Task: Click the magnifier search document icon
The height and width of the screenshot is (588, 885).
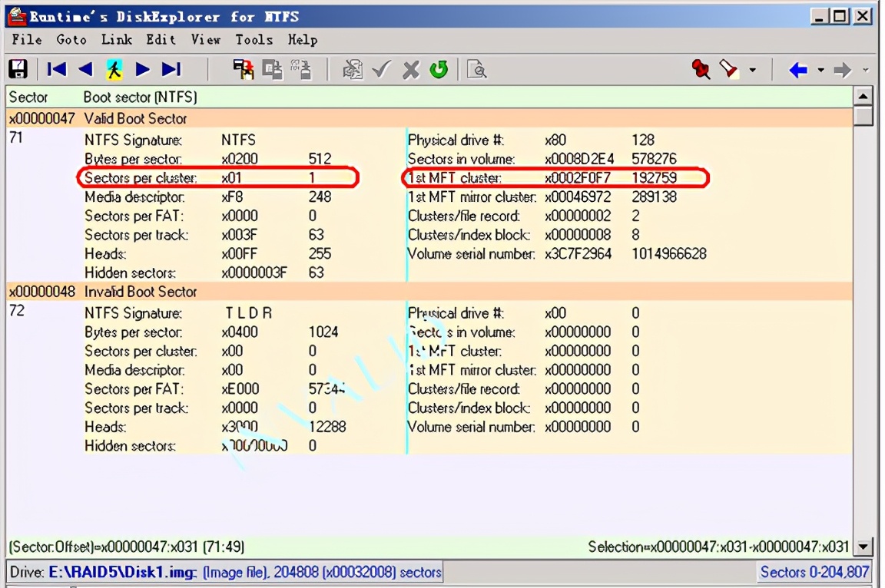Action: coord(477,70)
